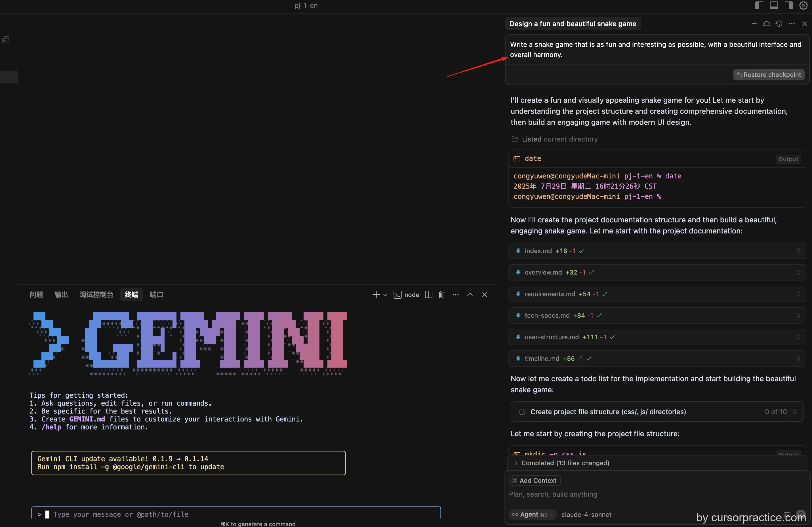Open the claude-4-sonnet model dropdown
Image resolution: width=812 pixels, height=527 pixels.
click(589, 515)
